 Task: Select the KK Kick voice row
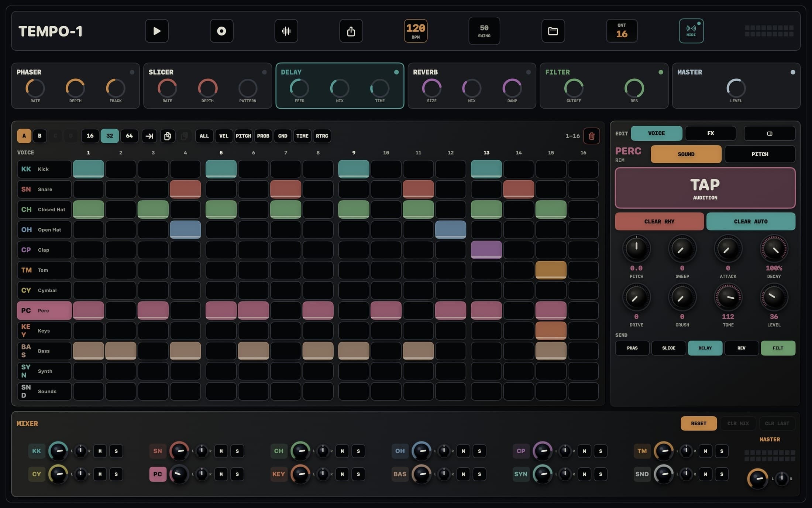click(x=44, y=169)
